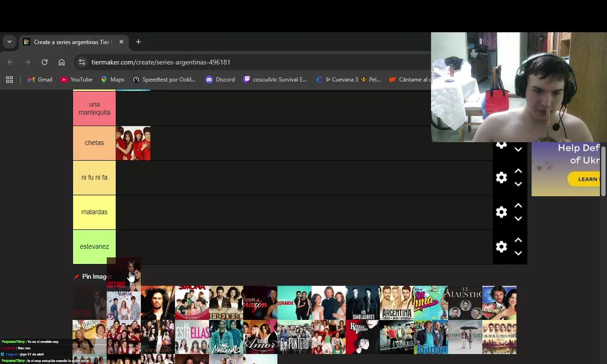The image size is (607, 364).
Task: View site information icon in address bar
Action: [x=82, y=62]
